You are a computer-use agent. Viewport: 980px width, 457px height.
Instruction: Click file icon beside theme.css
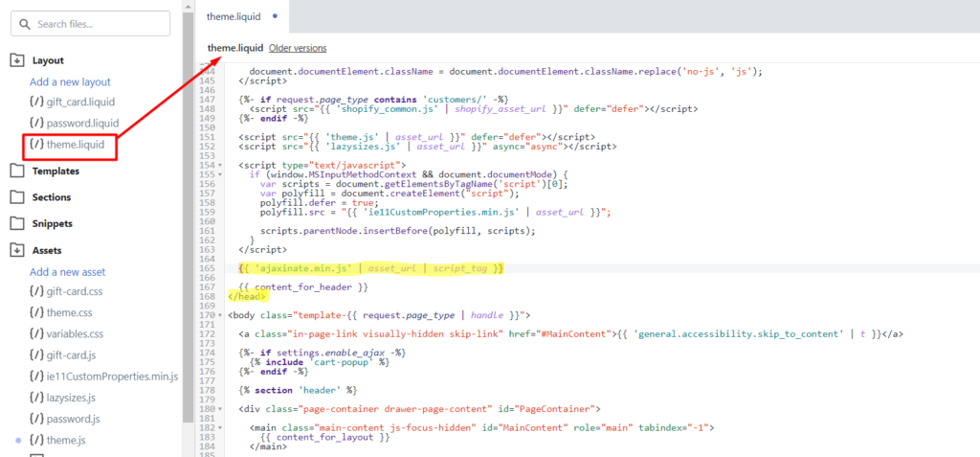tap(36, 312)
